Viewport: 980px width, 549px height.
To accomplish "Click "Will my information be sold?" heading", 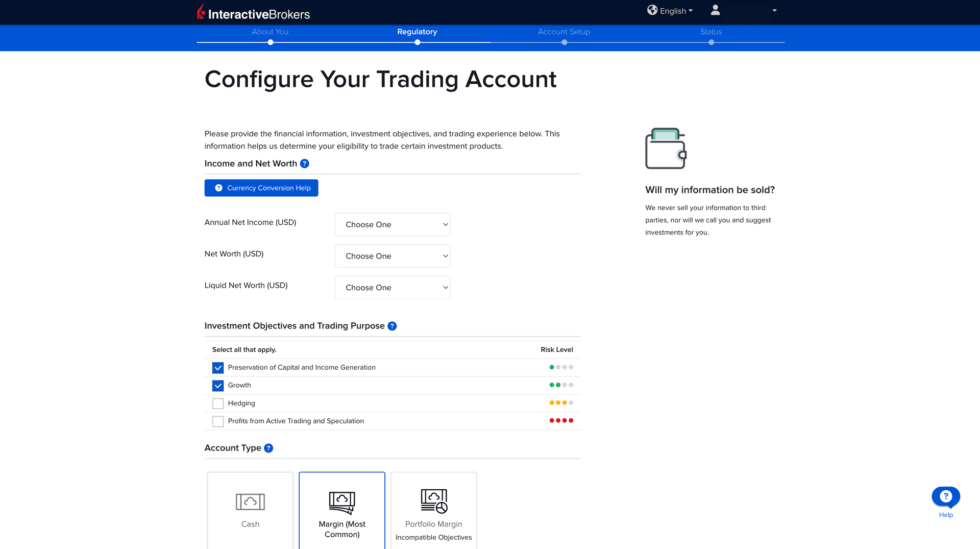I will [710, 190].
